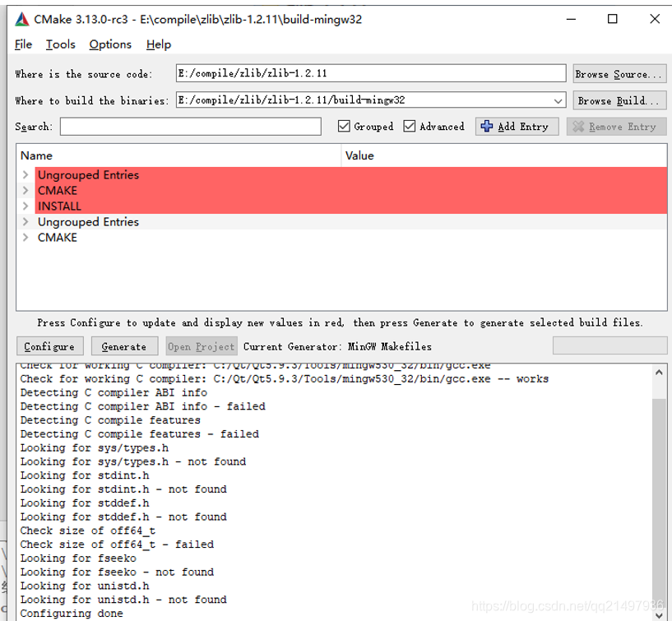This screenshot has width=672, height=621.
Task: Click 'Looking for stddef.h - not found' line
Action: point(123,517)
